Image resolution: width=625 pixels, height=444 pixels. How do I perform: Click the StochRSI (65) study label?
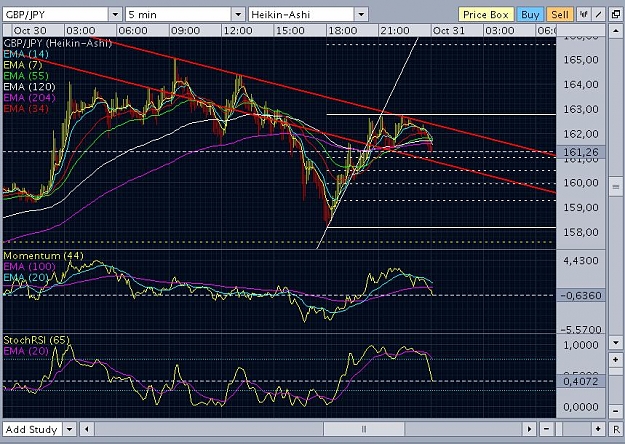click(36, 340)
